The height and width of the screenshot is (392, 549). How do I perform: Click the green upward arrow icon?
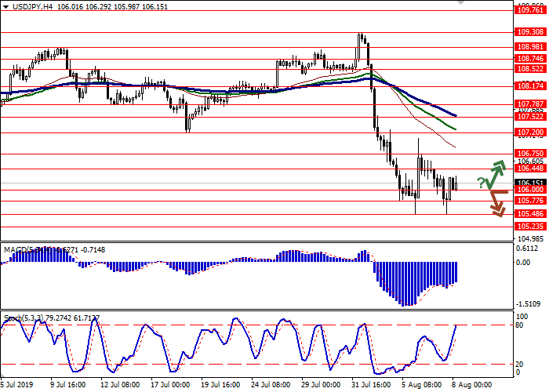498,170
